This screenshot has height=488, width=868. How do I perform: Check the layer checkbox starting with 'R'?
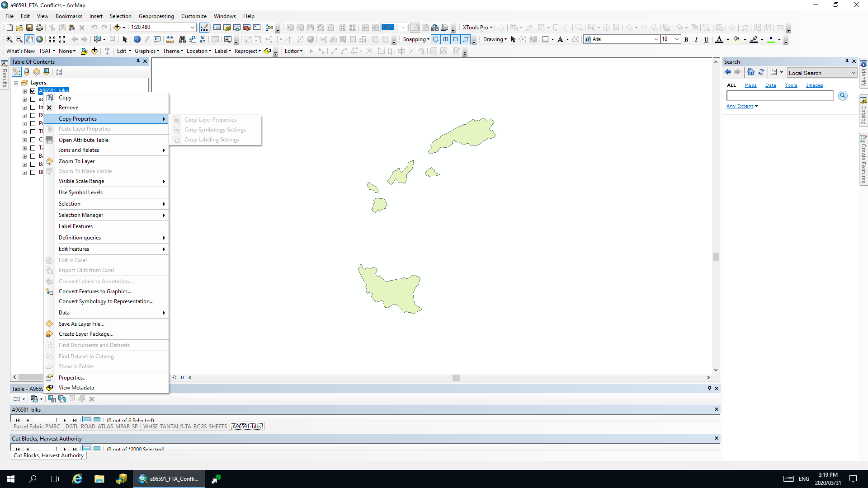(33, 116)
